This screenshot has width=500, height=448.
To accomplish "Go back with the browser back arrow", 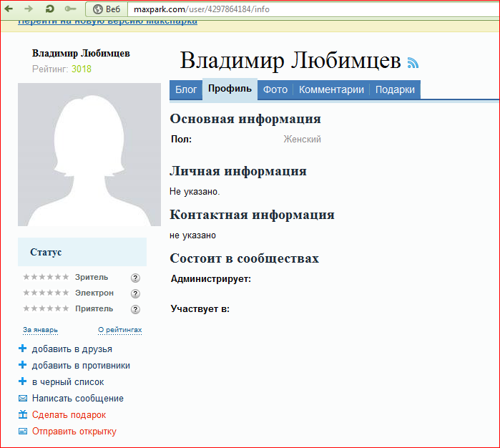I will tap(9, 9).
